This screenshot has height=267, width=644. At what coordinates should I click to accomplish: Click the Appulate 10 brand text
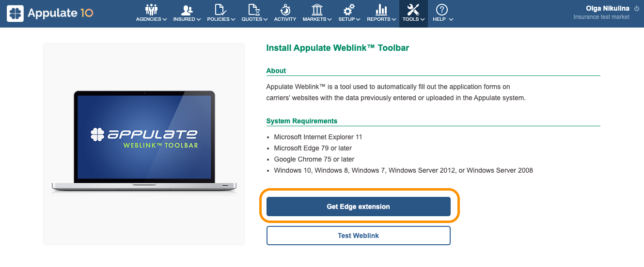click(x=61, y=13)
